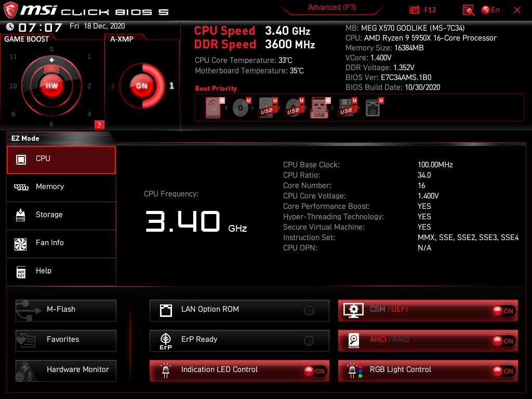Click the BIOS Ver E7C34AMS.1B0 text

[x=389, y=77]
